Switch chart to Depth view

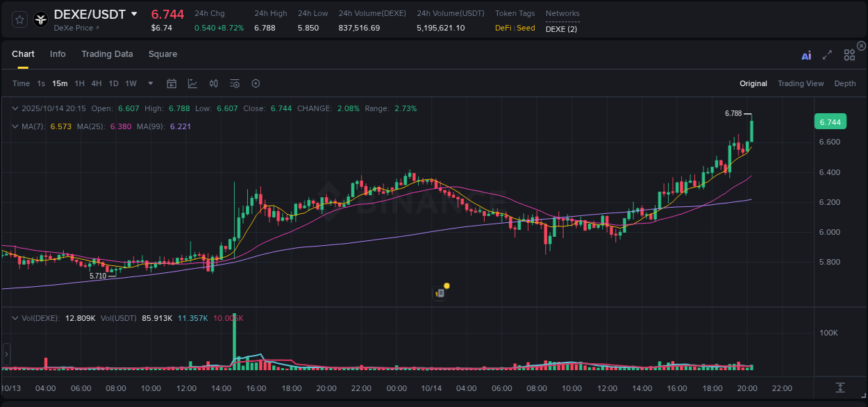[844, 83]
